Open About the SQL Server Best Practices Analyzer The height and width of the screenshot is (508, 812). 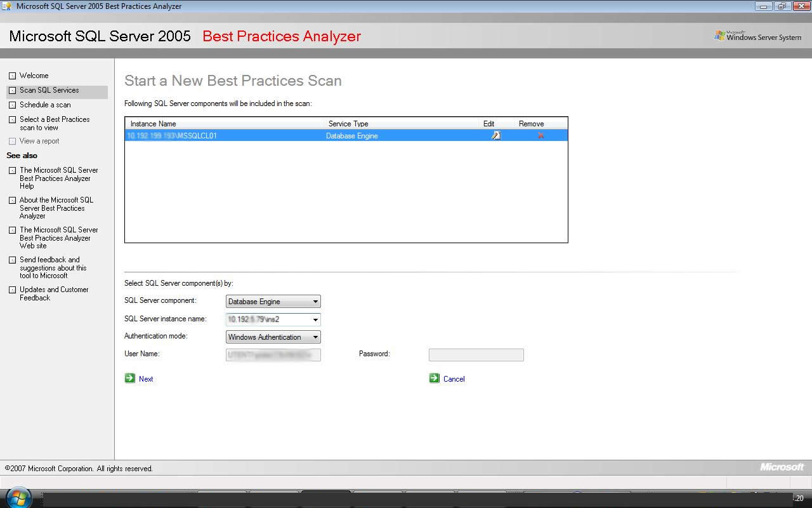56,208
